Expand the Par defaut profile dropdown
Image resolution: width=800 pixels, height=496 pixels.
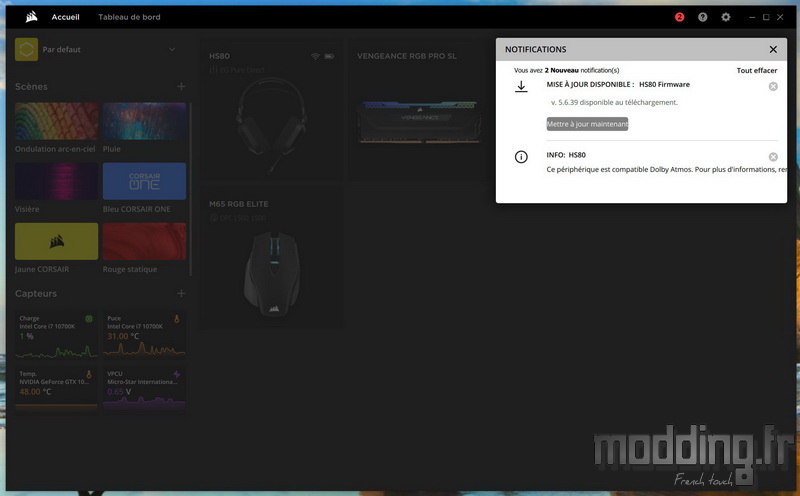click(172, 49)
